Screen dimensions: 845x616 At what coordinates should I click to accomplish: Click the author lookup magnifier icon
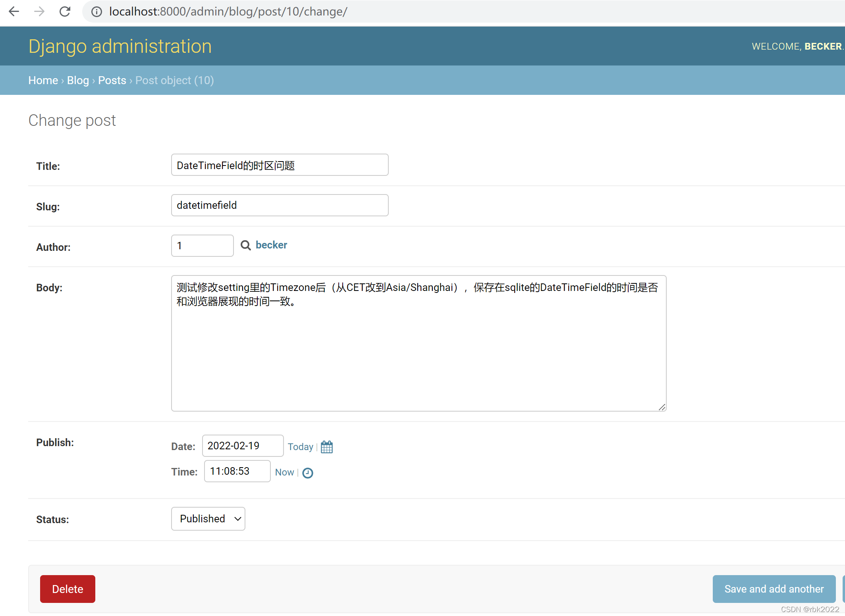point(245,245)
